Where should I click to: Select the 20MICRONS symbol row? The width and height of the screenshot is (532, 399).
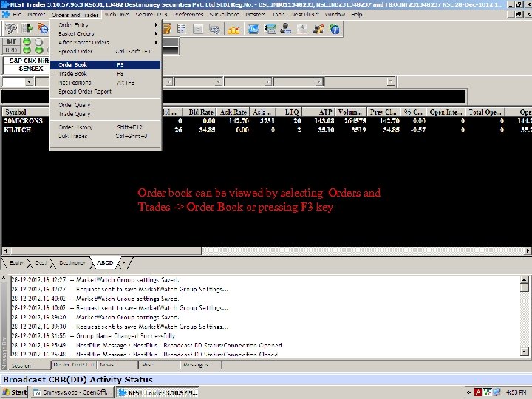point(24,121)
